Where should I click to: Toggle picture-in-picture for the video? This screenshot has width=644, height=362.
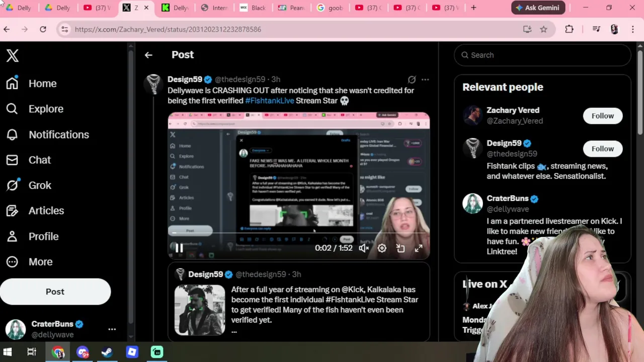[x=400, y=248]
